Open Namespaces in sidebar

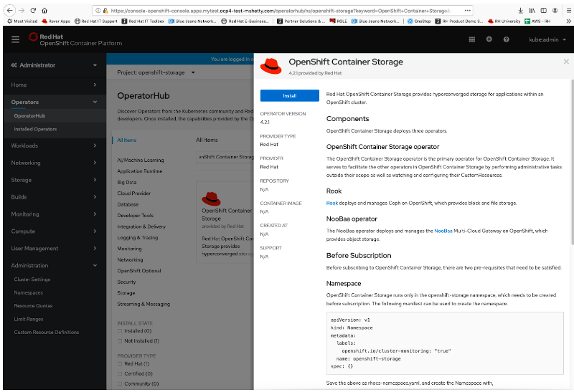pos(29,292)
